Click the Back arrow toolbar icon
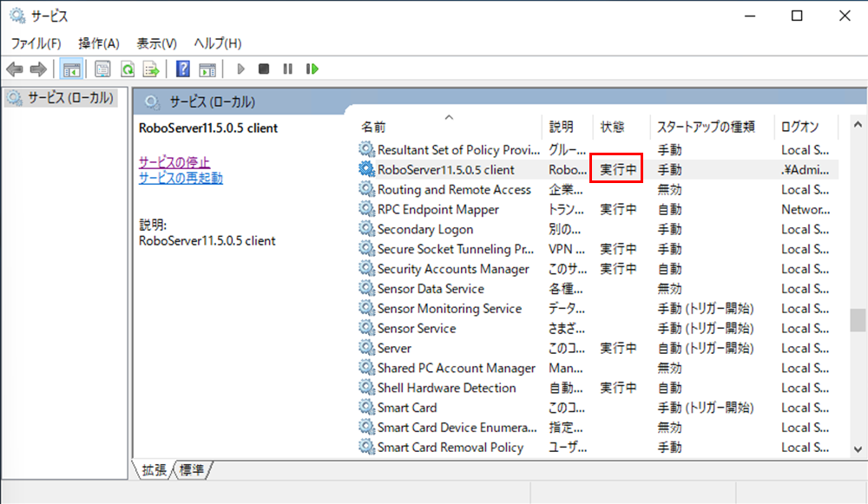Image resolution: width=868 pixels, height=504 pixels. [x=15, y=69]
